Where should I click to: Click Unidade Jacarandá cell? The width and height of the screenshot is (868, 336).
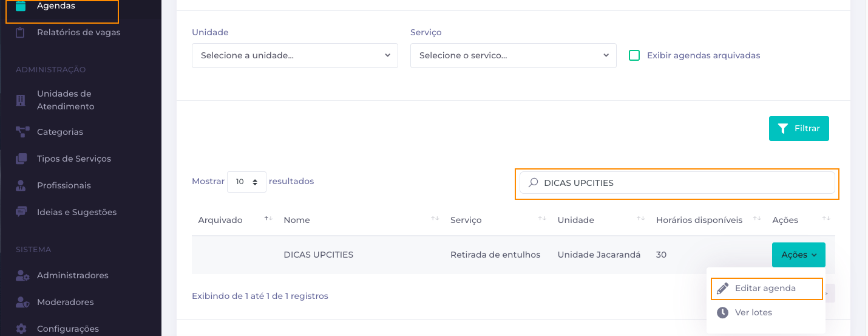pyautogui.click(x=599, y=255)
